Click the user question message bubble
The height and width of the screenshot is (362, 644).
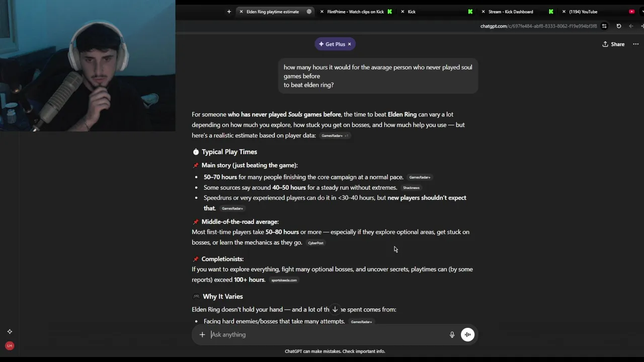click(378, 76)
